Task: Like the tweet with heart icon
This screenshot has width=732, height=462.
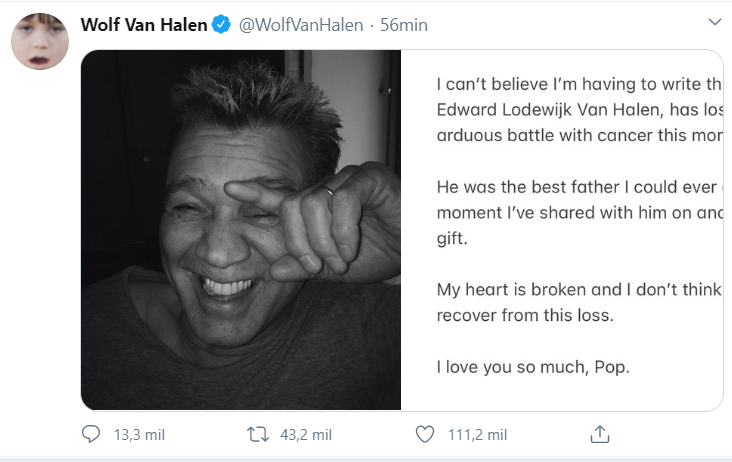Action: pyautogui.click(x=425, y=434)
